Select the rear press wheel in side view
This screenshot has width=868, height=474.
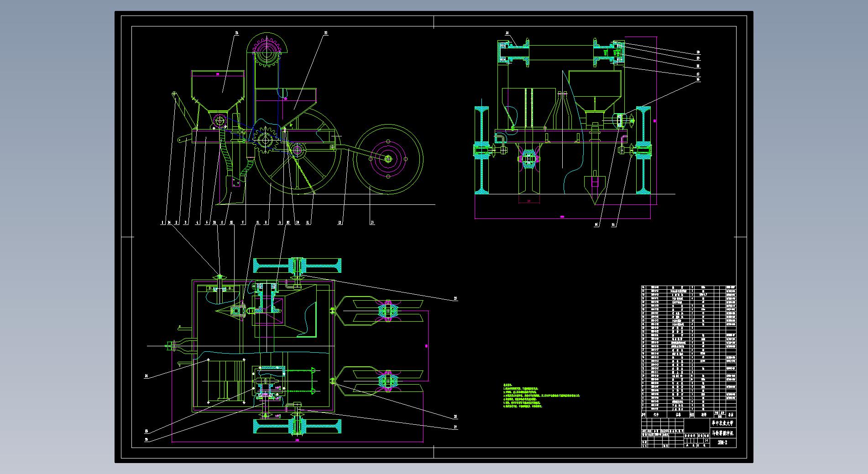388,158
